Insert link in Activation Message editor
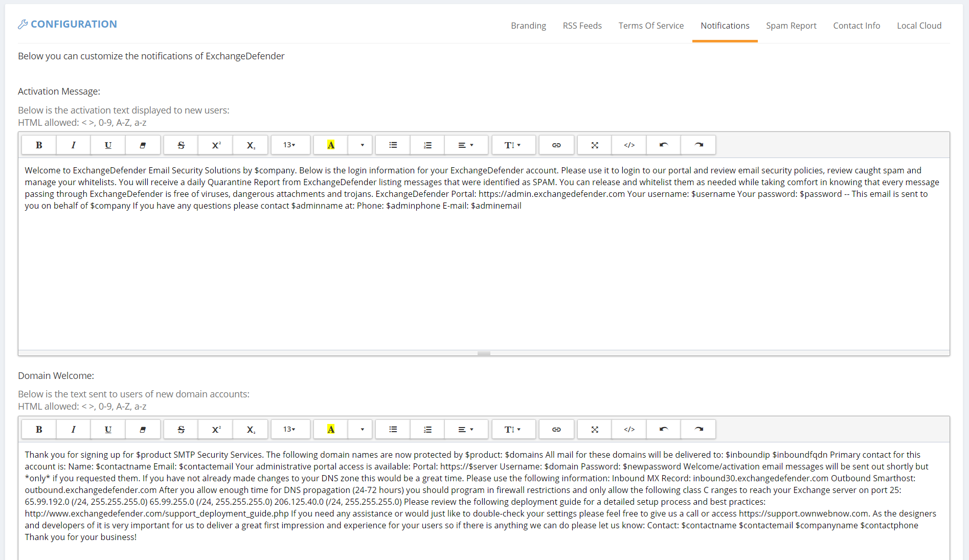 (x=556, y=145)
